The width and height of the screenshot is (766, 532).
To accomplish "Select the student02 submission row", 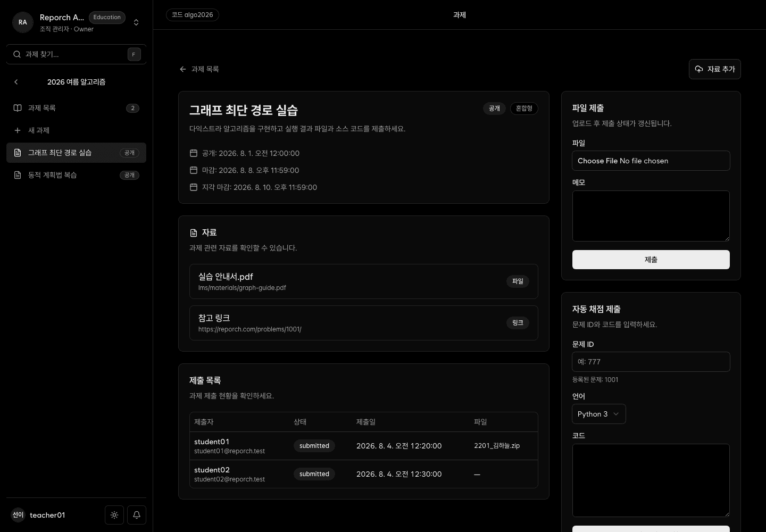I will pyautogui.click(x=364, y=474).
